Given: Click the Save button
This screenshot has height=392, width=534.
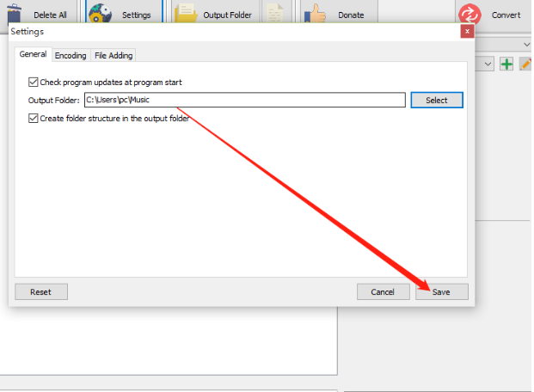Looking at the screenshot, I should pyautogui.click(x=441, y=292).
